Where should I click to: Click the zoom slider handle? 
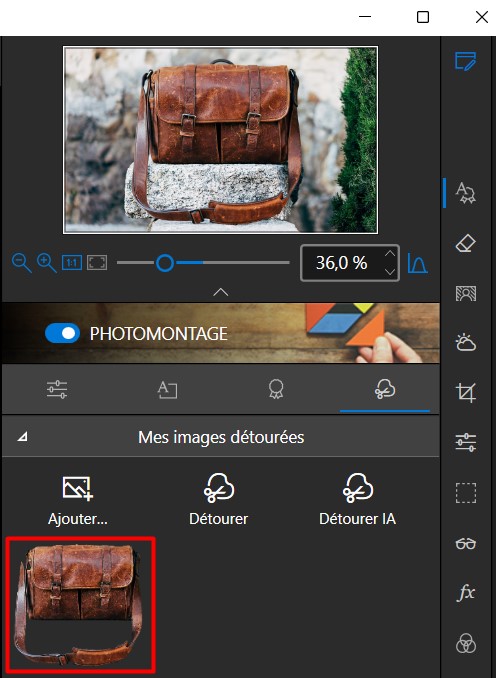pos(165,262)
